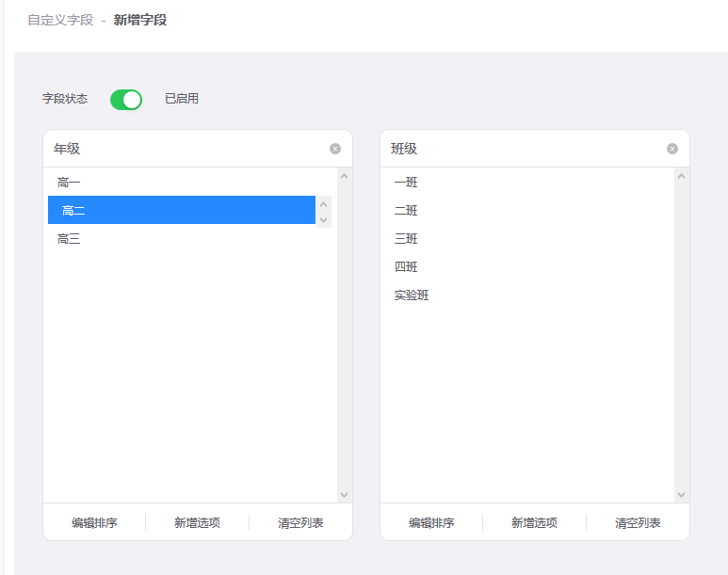
Task: Clear the 年级 field name icon
Action: click(x=335, y=149)
